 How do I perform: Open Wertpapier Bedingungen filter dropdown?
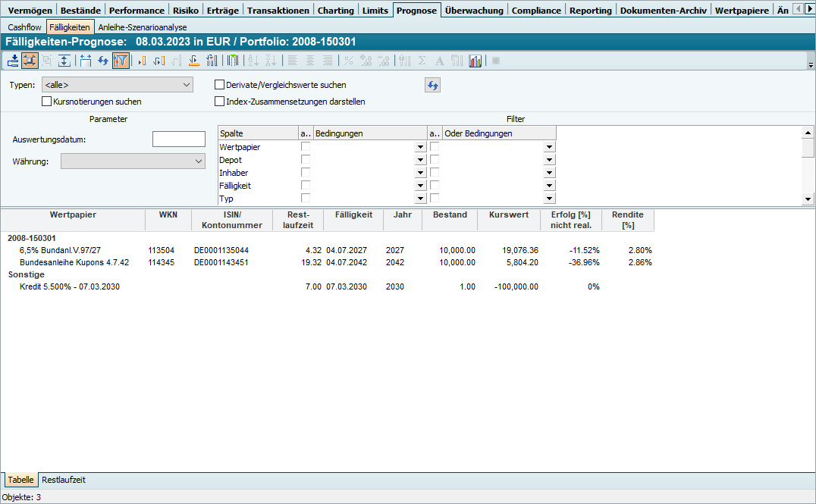pos(420,147)
